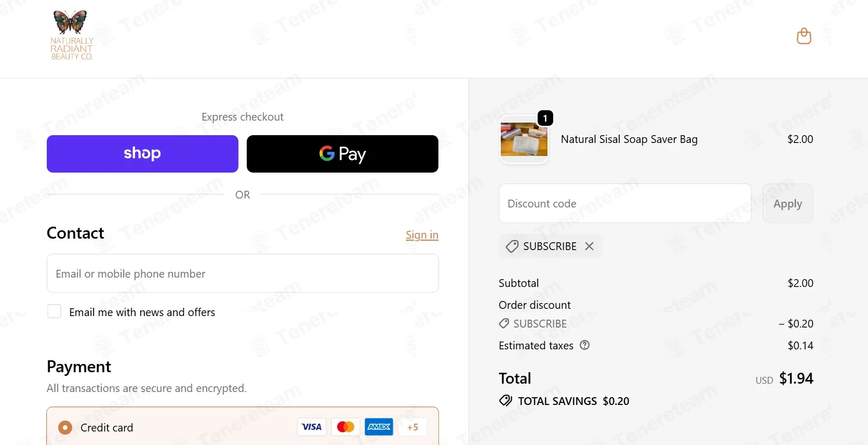This screenshot has height=445, width=868.
Task: Open the Natural Sisal Soap Saver Bag thumbnail
Action: tap(524, 139)
